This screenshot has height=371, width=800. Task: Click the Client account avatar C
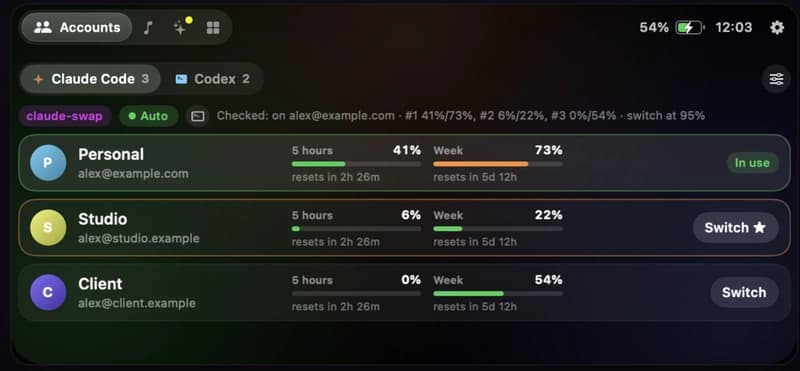coord(48,292)
